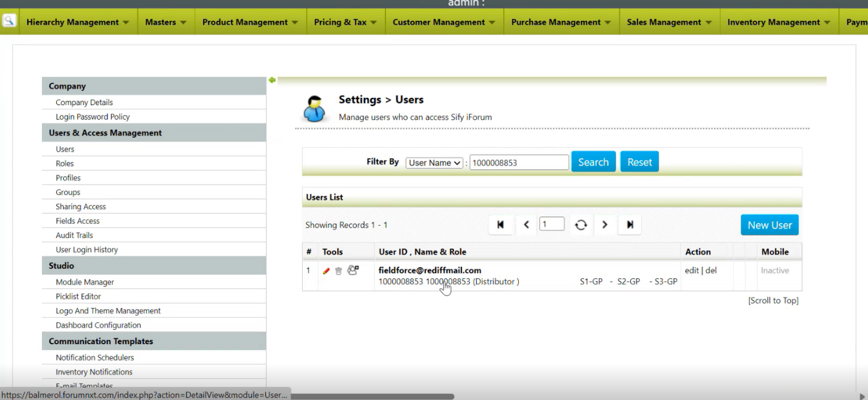Image resolution: width=868 pixels, height=400 pixels.
Task: Expand the Product Management menu
Action: 250,22
